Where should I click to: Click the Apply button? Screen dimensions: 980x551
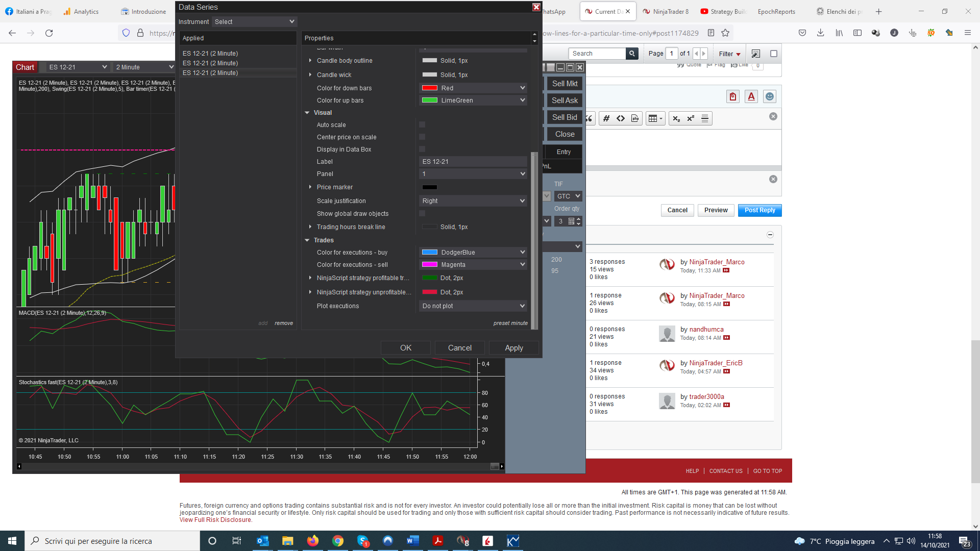coord(513,348)
